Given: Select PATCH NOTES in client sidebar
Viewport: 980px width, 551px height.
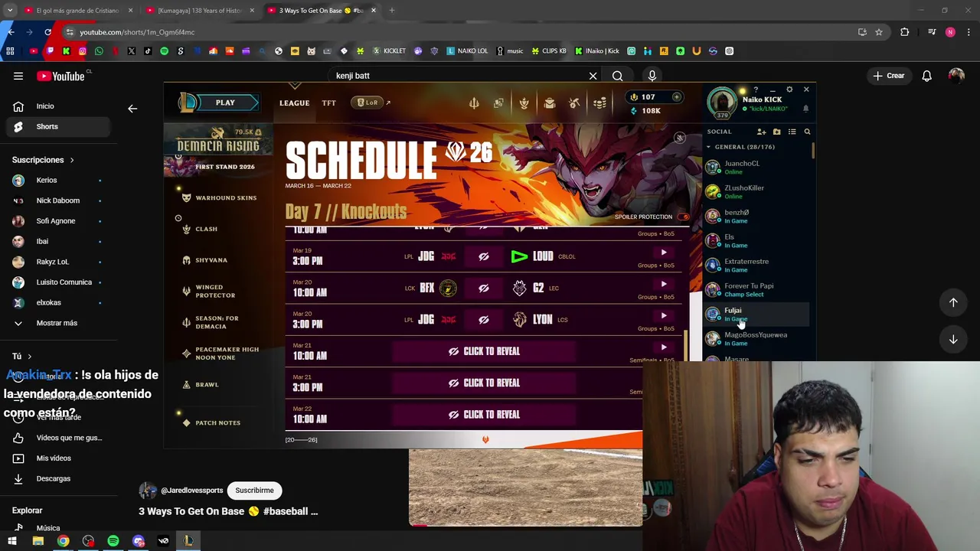Looking at the screenshot, I should (x=217, y=423).
